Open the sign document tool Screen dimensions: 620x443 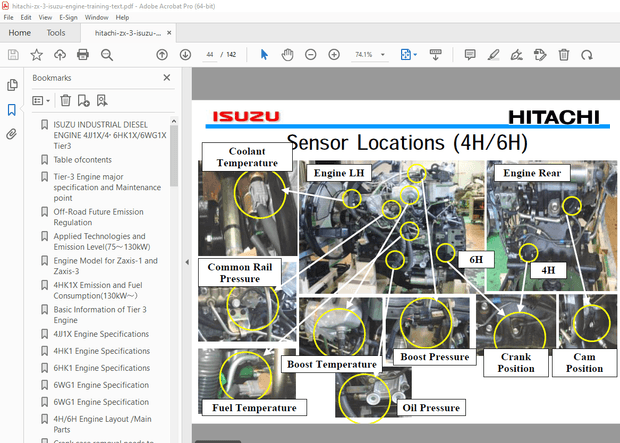tap(516, 55)
